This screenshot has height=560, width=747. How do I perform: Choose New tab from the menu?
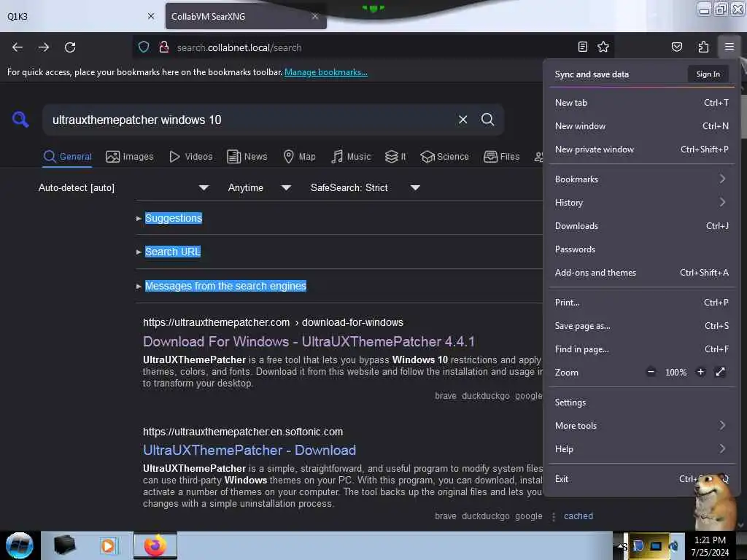640,102
